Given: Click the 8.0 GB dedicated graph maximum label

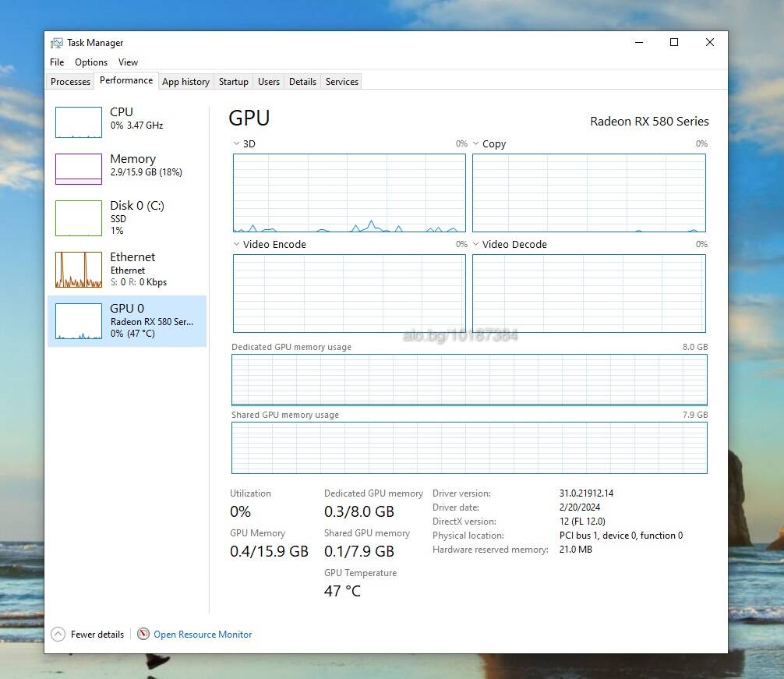Looking at the screenshot, I should 695,347.
